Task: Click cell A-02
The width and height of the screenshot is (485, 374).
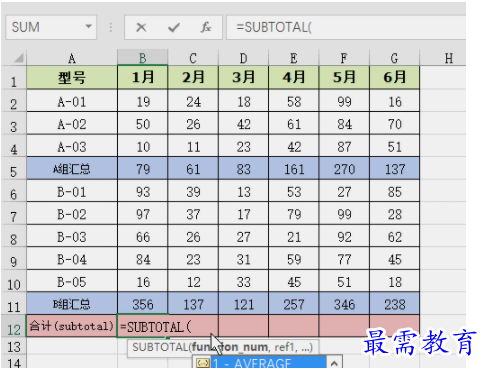Action: tap(72, 124)
